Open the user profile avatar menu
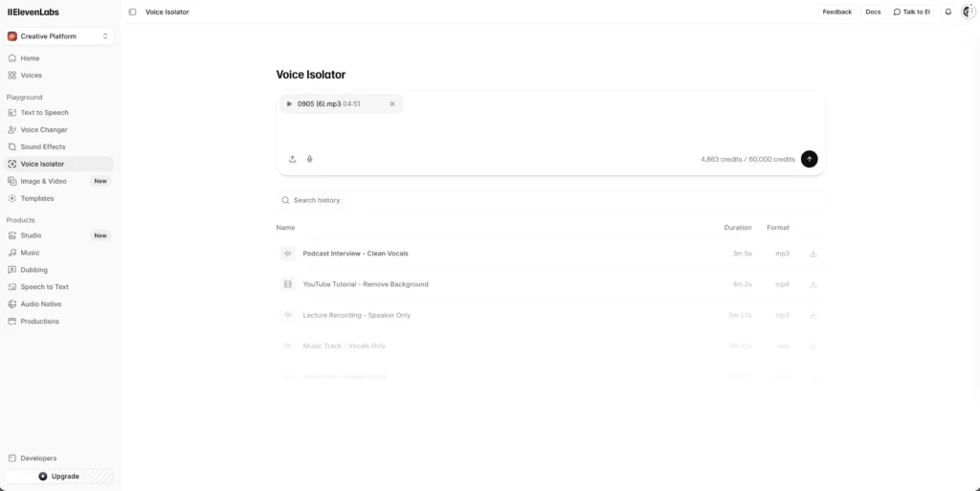980x491 pixels. [x=968, y=11]
